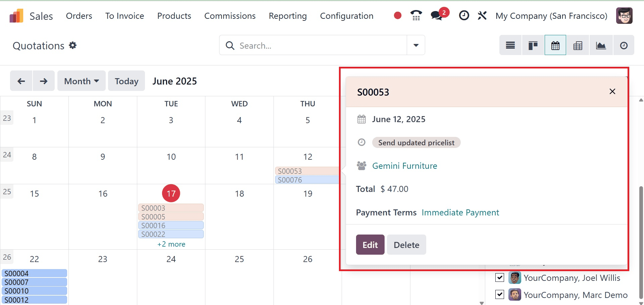Viewport: 644px width, 305px height.
Task: Open event S00022 on June 17
Action: pyautogui.click(x=171, y=234)
